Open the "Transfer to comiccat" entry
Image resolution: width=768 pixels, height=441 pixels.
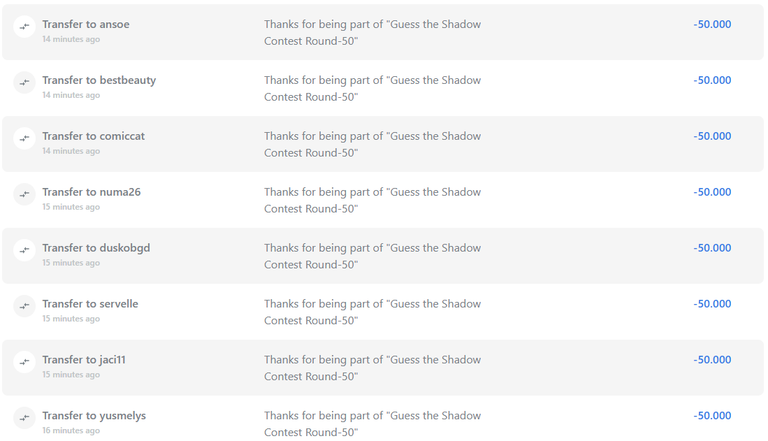[94, 136]
